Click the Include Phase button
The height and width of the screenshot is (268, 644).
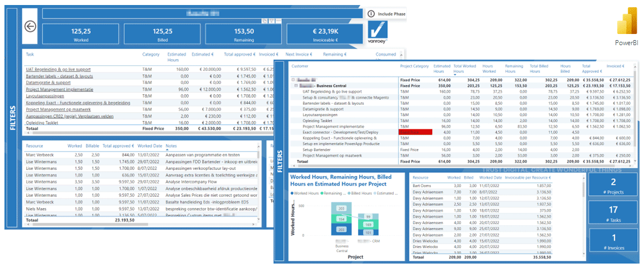coord(386,13)
